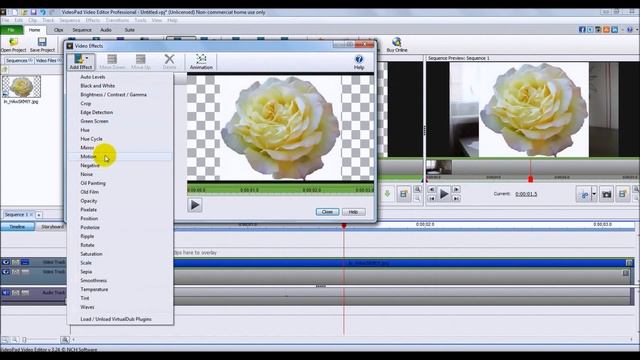This screenshot has height=360, width=640.
Task: Click the Facebook share icon in top right
Action: coord(582,30)
